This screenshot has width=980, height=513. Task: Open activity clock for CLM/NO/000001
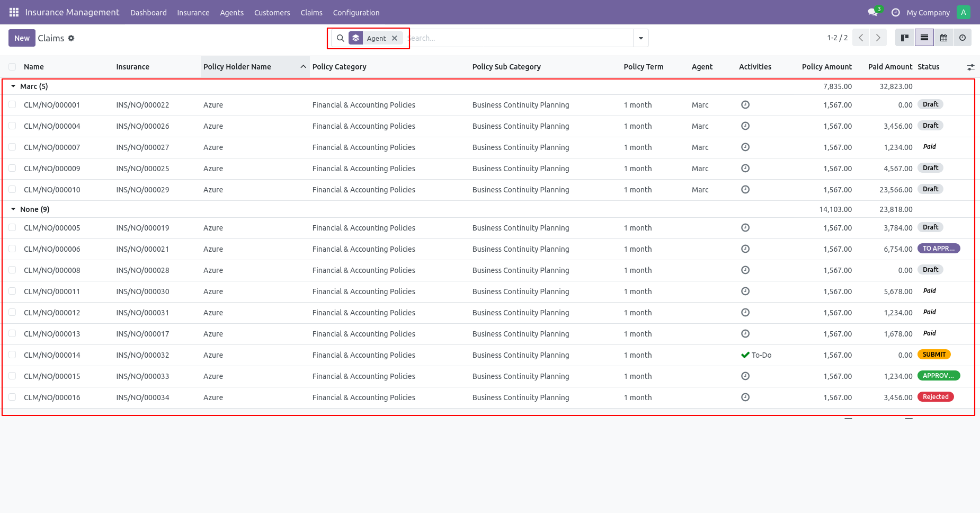pos(745,105)
